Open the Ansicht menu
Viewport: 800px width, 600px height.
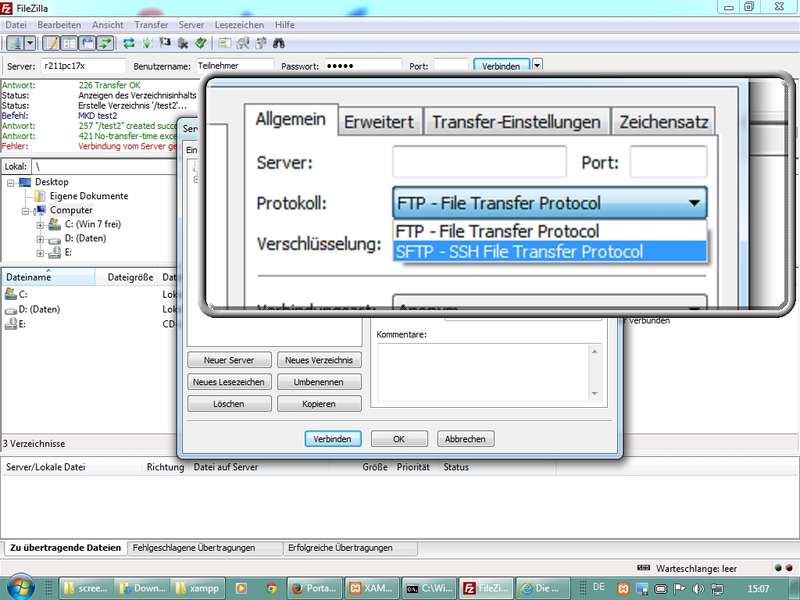(108, 24)
